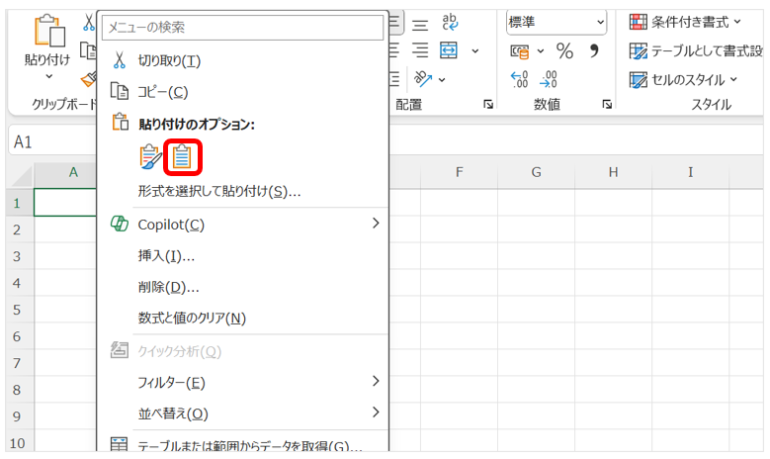Click the select-all corner triangle

pos(21,175)
